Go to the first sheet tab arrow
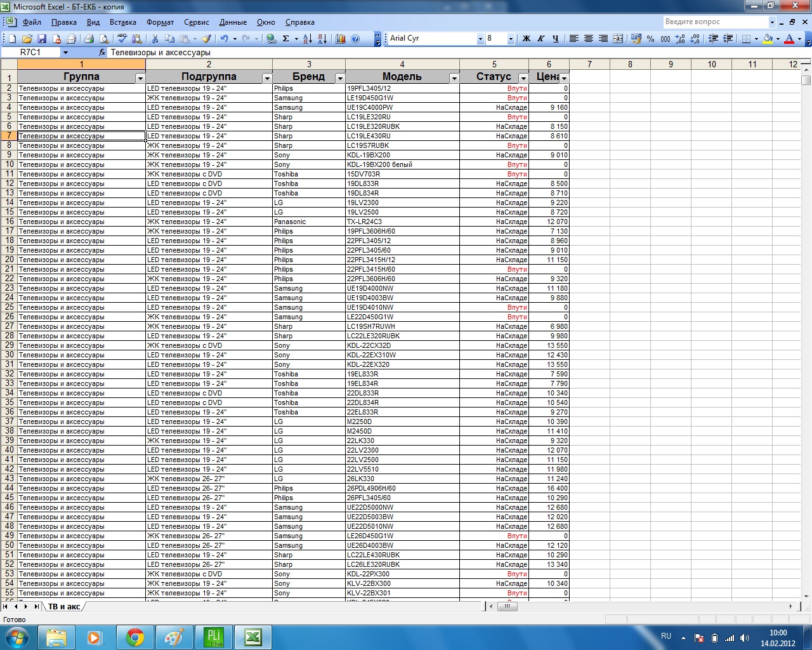 (6, 607)
